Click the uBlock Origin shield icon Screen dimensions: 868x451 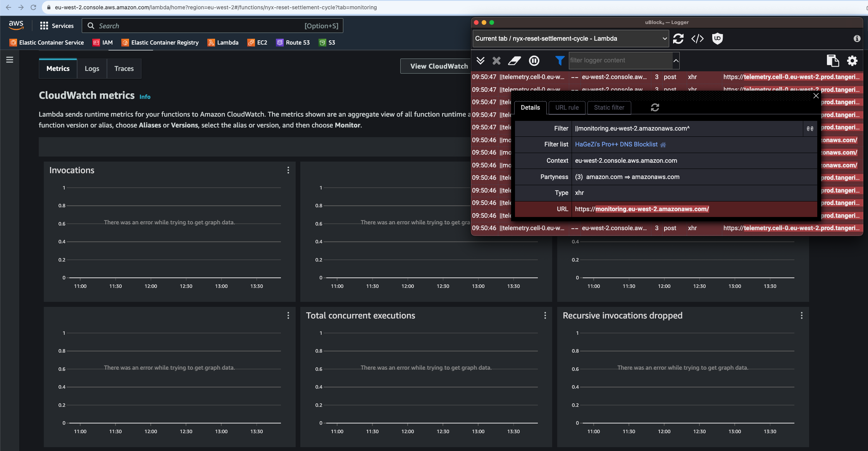(717, 39)
